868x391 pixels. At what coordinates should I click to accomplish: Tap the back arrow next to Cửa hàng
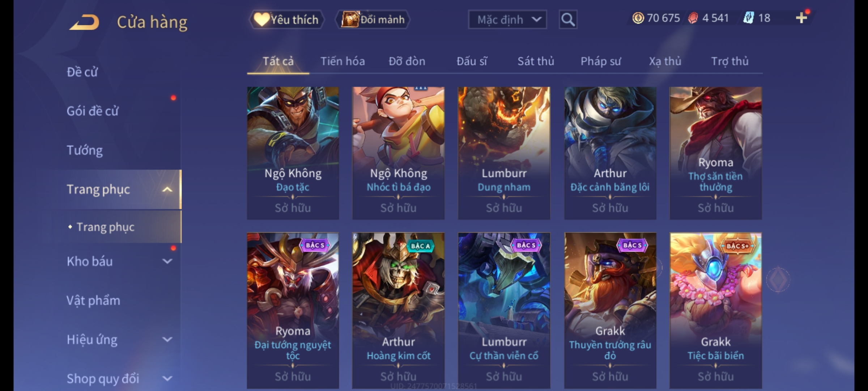pos(85,22)
